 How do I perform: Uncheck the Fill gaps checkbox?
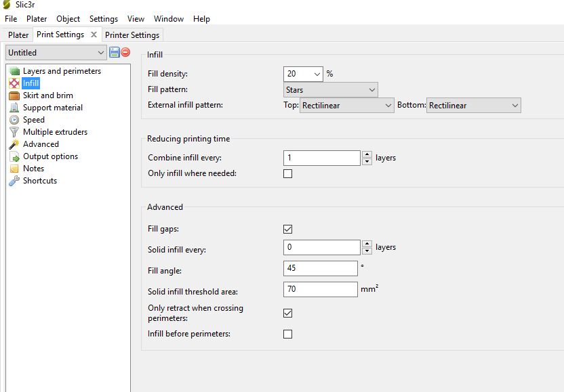287,230
